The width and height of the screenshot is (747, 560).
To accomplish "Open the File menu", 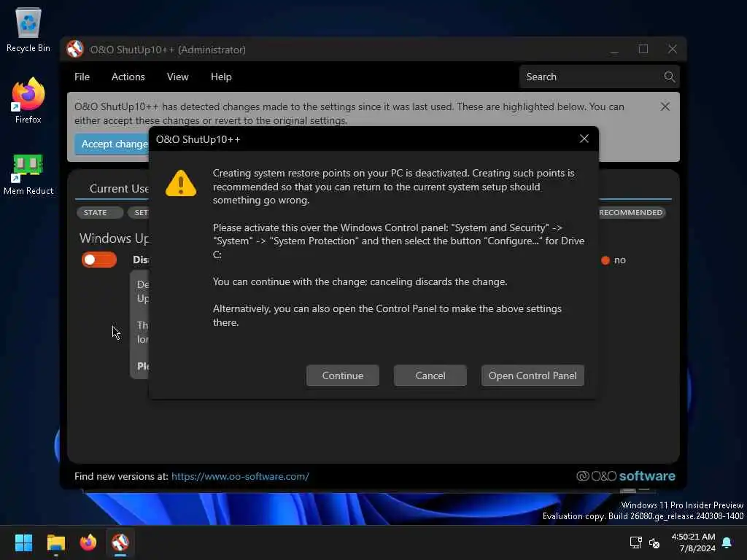I will point(82,77).
